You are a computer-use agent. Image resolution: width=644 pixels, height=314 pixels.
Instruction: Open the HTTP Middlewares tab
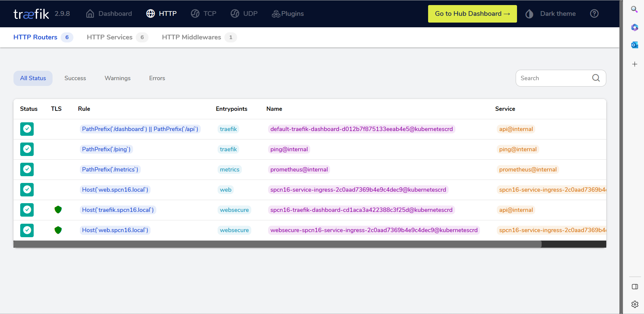pos(199,37)
